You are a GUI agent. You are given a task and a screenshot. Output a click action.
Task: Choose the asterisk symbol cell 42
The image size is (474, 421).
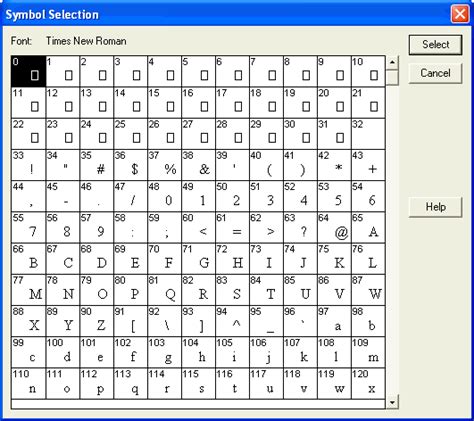334,165
